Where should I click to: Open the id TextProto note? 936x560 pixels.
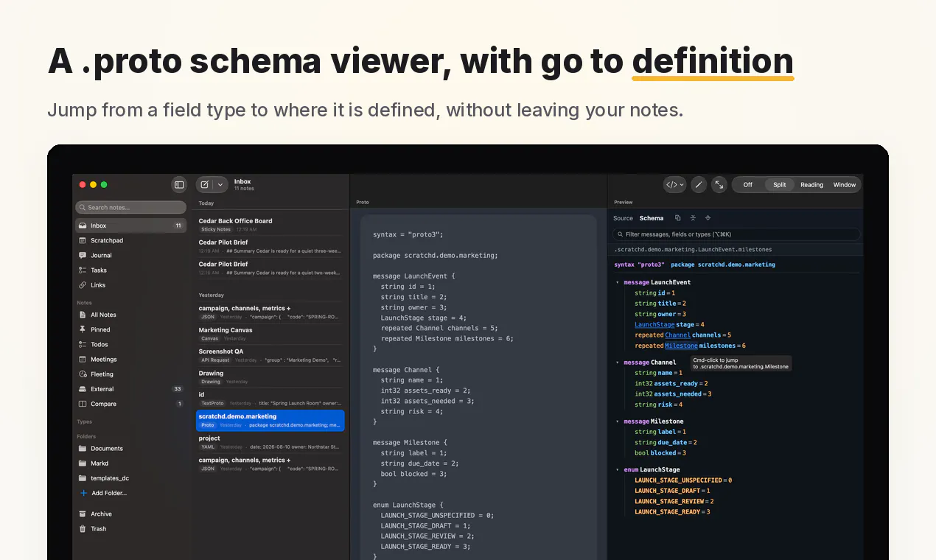270,399
